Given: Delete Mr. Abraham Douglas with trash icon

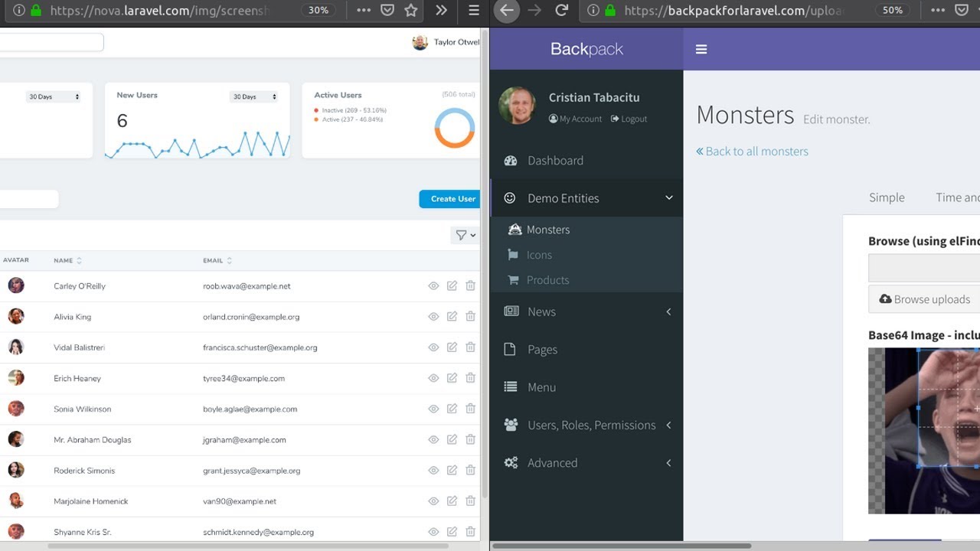Looking at the screenshot, I should pyautogui.click(x=470, y=440).
